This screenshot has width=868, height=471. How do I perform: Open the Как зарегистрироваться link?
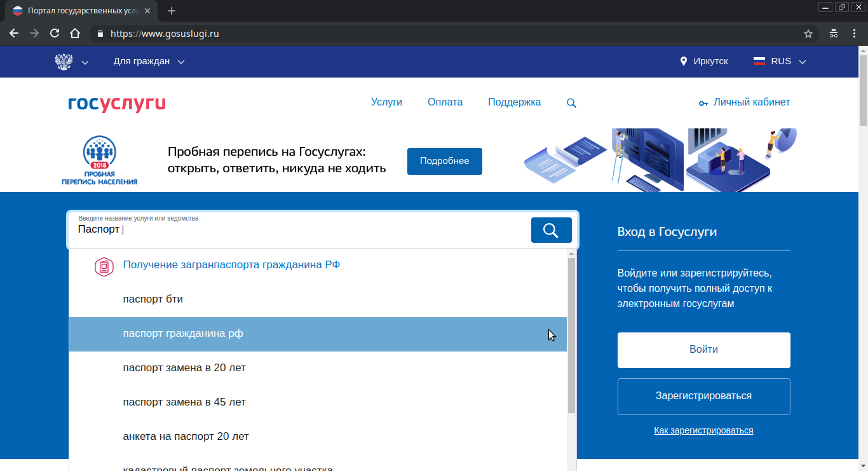[703, 430]
